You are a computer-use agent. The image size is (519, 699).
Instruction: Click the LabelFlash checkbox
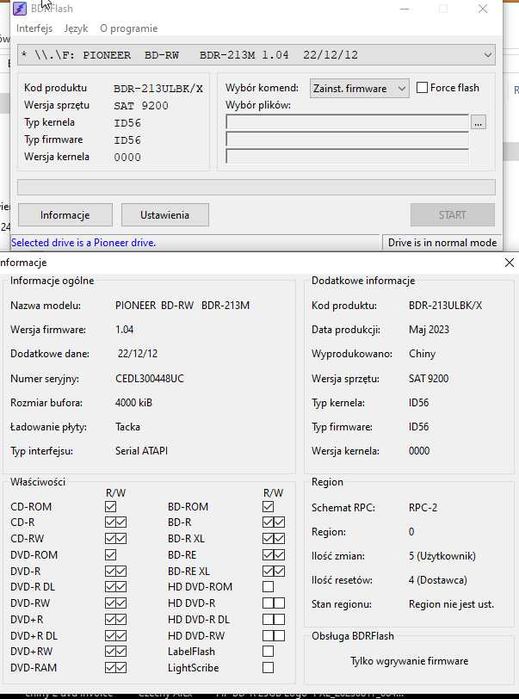pos(268,651)
